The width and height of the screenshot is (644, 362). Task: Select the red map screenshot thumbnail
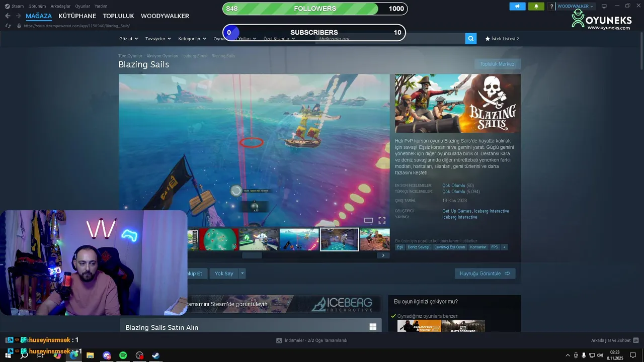(218, 239)
